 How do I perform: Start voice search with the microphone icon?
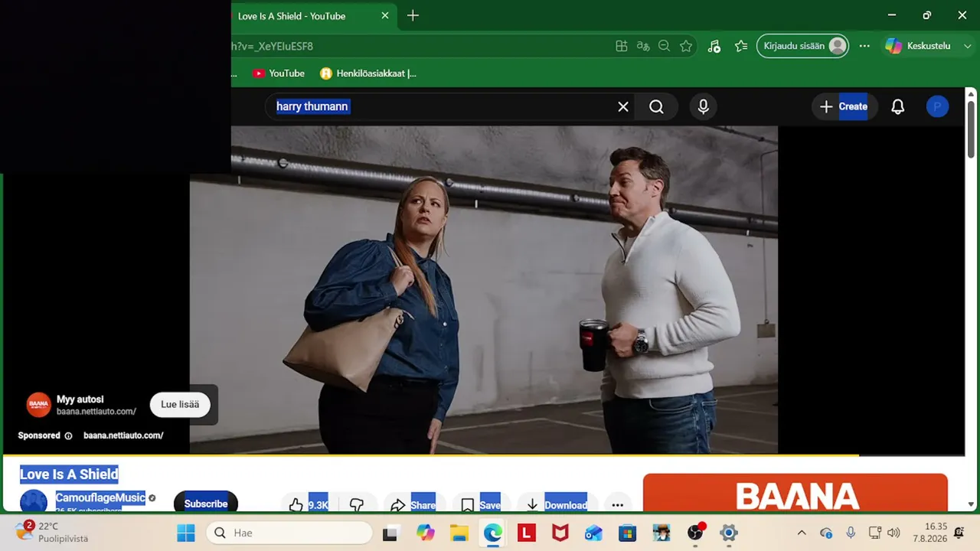tap(704, 107)
